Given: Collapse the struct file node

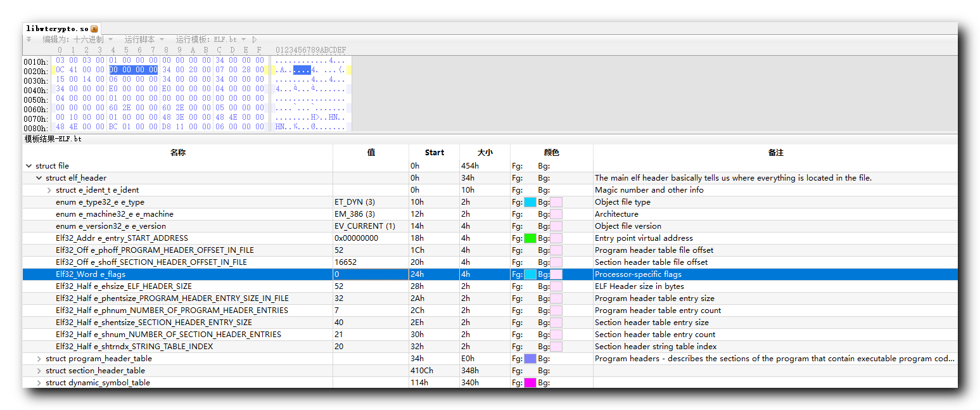Looking at the screenshot, I should click(x=29, y=166).
